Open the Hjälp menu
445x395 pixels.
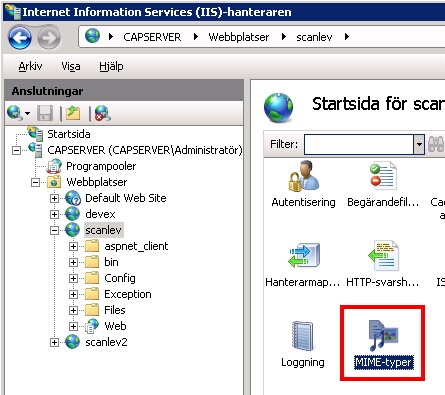point(111,66)
